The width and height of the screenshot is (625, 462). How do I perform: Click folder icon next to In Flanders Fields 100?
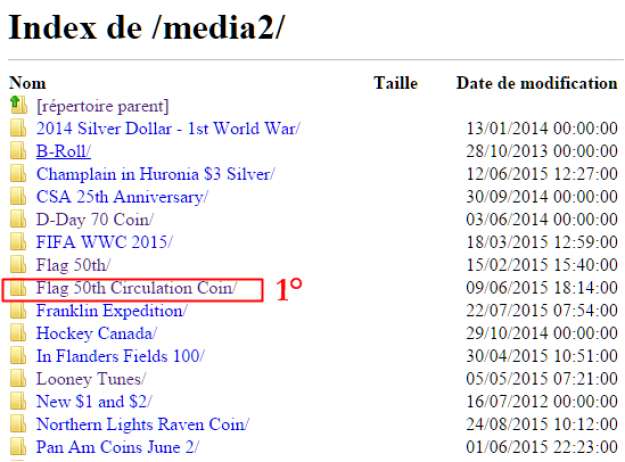click(18, 356)
